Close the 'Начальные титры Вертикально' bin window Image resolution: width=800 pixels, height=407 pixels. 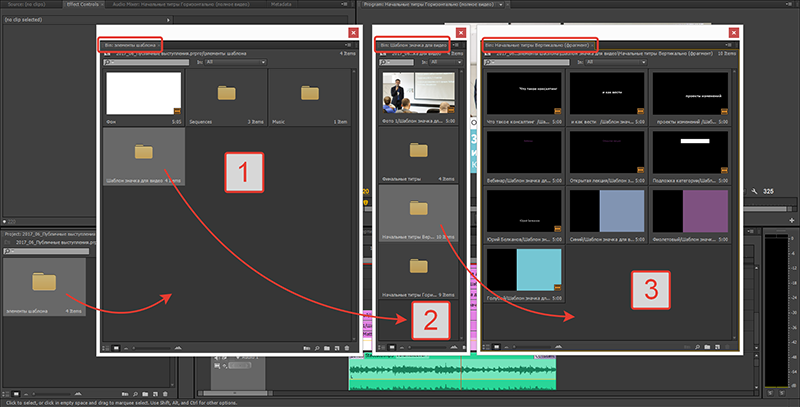tap(733, 32)
